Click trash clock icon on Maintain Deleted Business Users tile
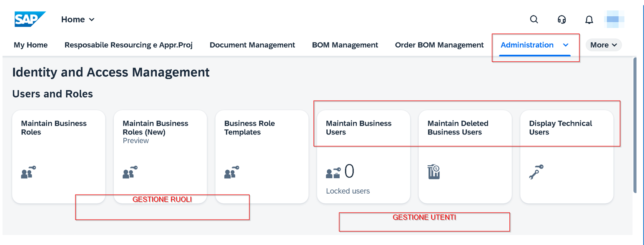 click(x=434, y=172)
